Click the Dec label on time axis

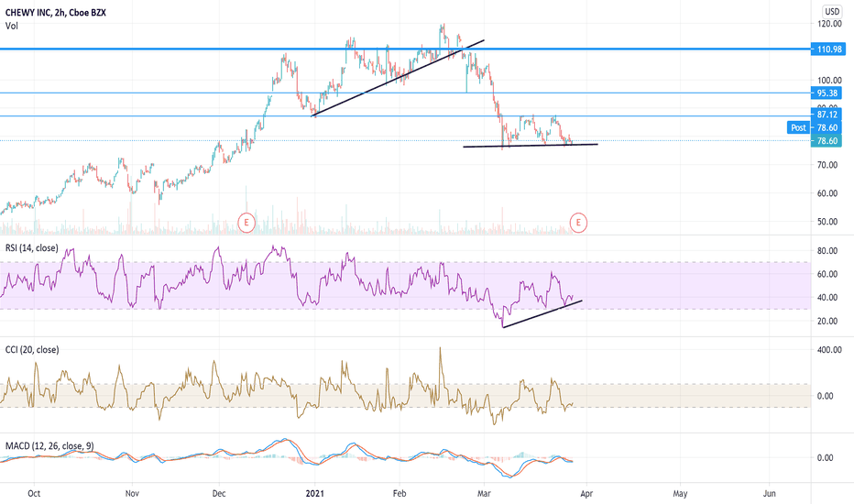pyautogui.click(x=218, y=494)
